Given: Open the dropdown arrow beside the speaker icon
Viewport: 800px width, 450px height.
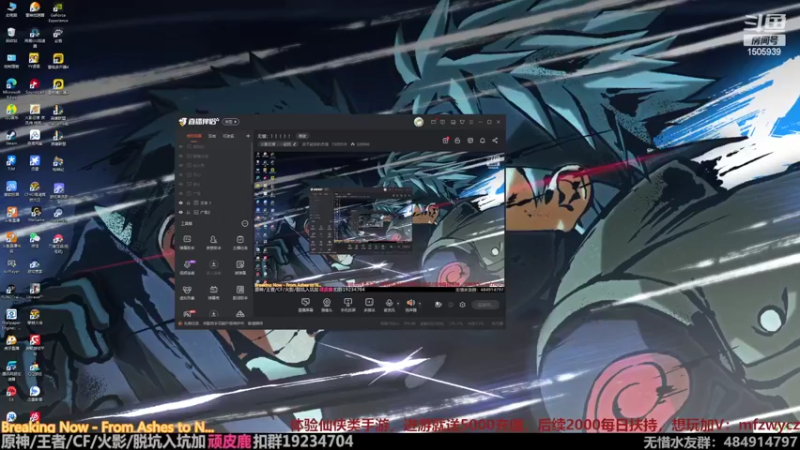Looking at the screenshot, I should (x=419, y=304).
